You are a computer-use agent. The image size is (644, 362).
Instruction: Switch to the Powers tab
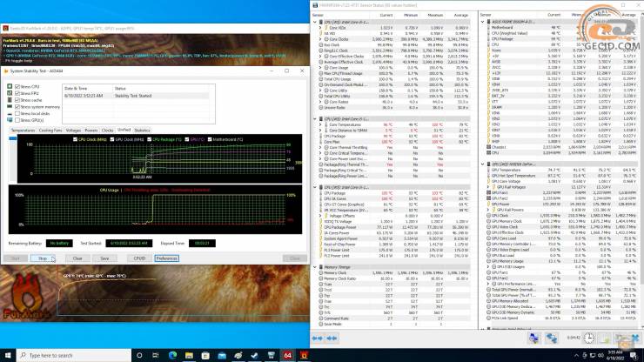click(91, 130)
